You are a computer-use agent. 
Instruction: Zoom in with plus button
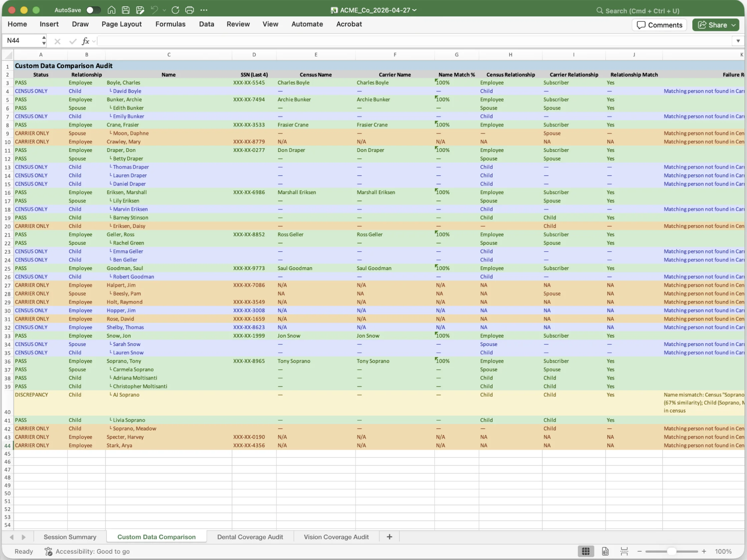click(704, 551)
